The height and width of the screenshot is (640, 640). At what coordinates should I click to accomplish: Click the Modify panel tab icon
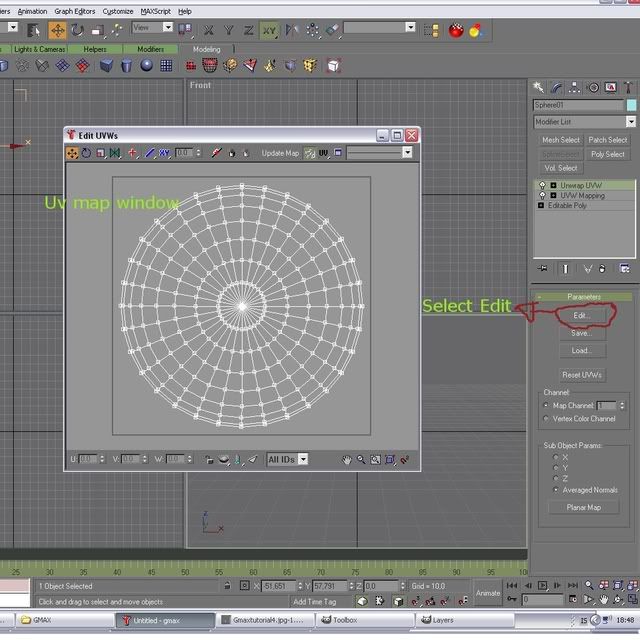(555, 87)
